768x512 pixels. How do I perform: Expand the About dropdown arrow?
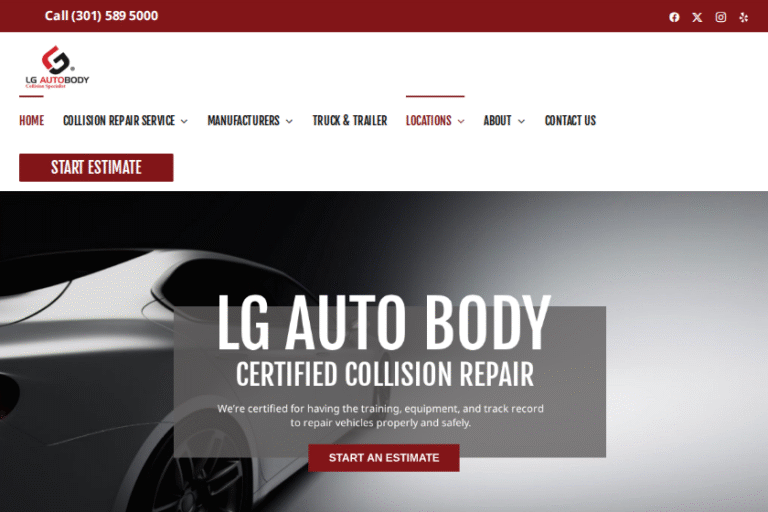[x=521, y=122]
